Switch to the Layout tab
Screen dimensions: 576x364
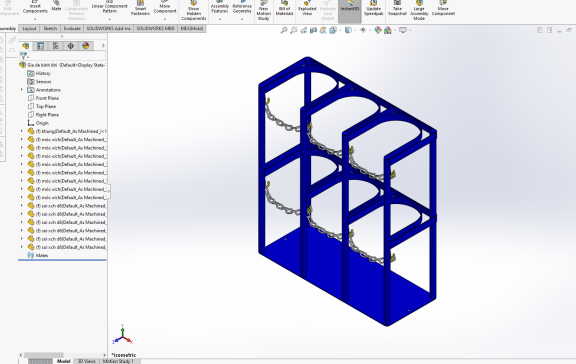tap(29, 28)
